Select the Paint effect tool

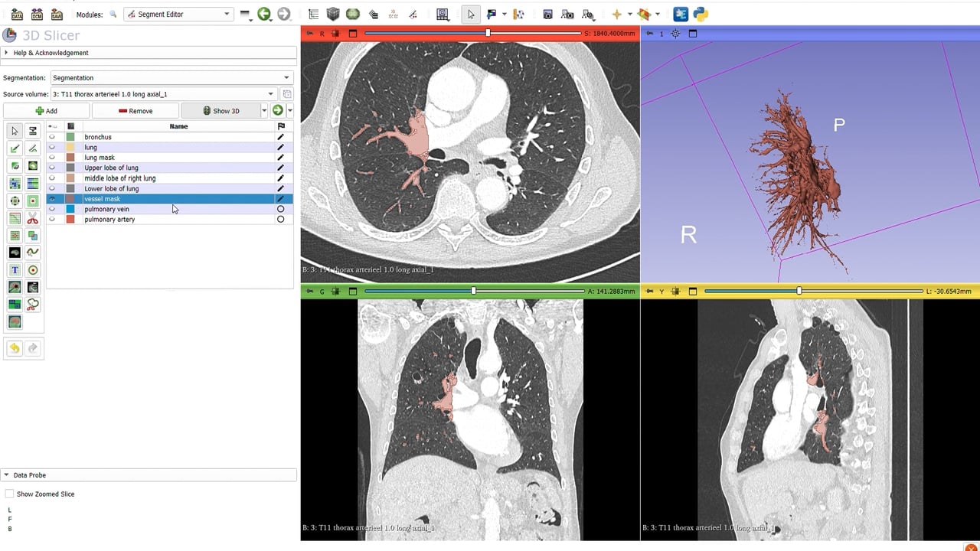point(15,148)
